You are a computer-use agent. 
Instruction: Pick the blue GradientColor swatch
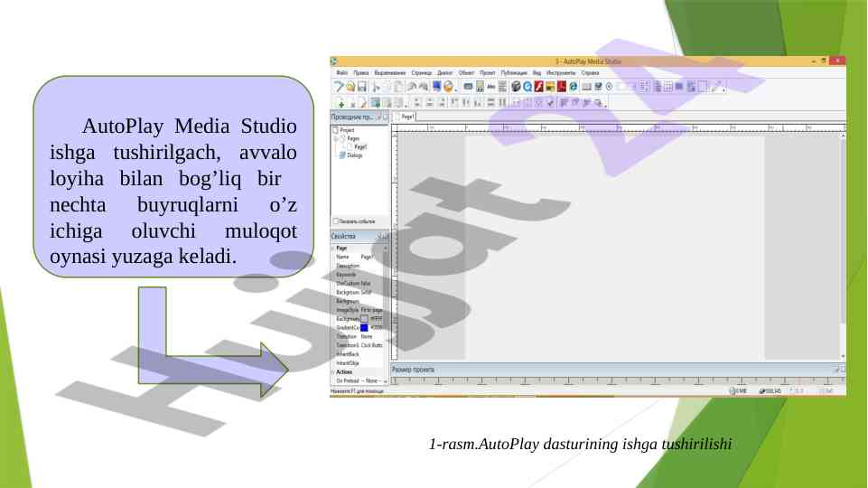pos(364,328)
